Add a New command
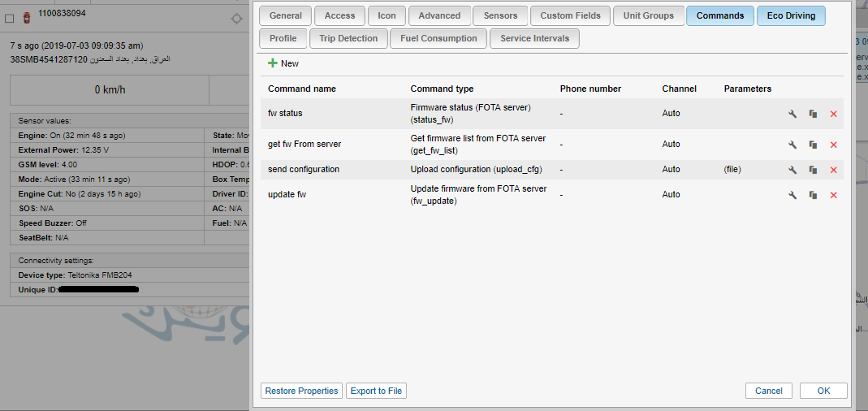The height and width of the screenshot is (411, 868). point(283,63)
